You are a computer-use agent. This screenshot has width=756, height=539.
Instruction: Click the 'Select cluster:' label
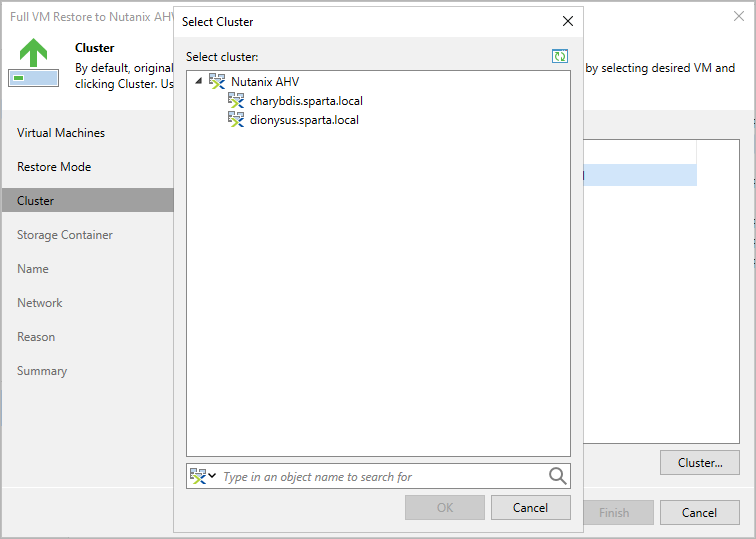[x=222, y=57]
